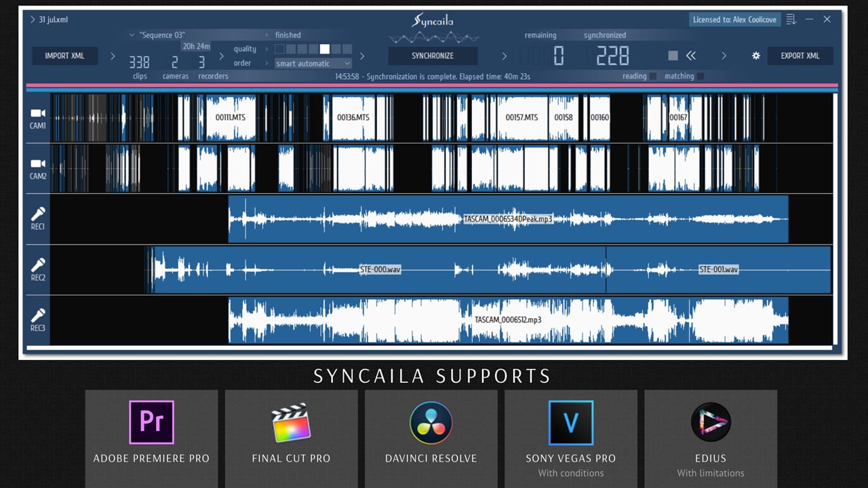Click the cameras count value 2

[175, 62]
